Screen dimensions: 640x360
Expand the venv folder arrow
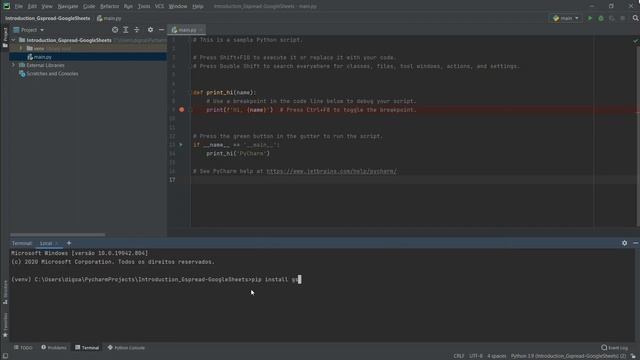coord(21,49)
